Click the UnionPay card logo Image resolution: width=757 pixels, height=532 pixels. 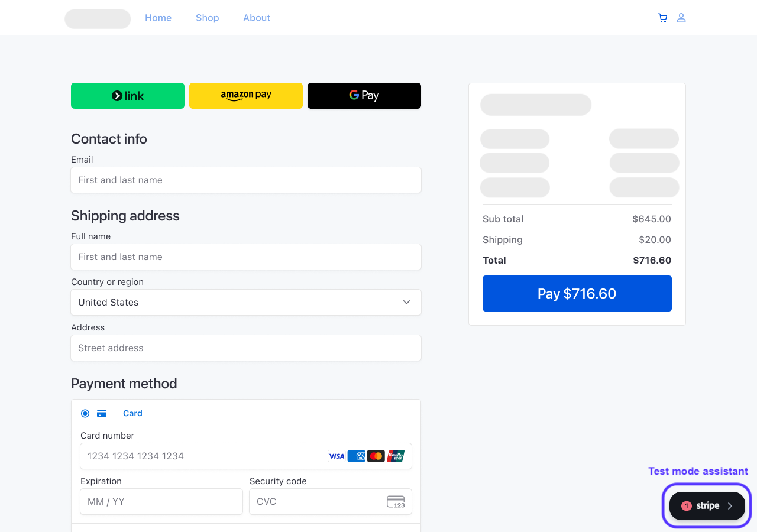[396, 456]
